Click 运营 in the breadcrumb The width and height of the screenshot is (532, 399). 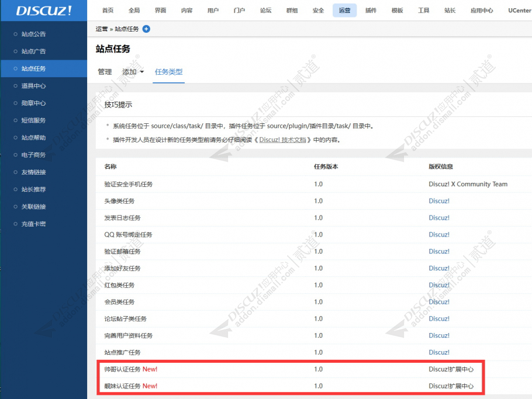[102, 29]
